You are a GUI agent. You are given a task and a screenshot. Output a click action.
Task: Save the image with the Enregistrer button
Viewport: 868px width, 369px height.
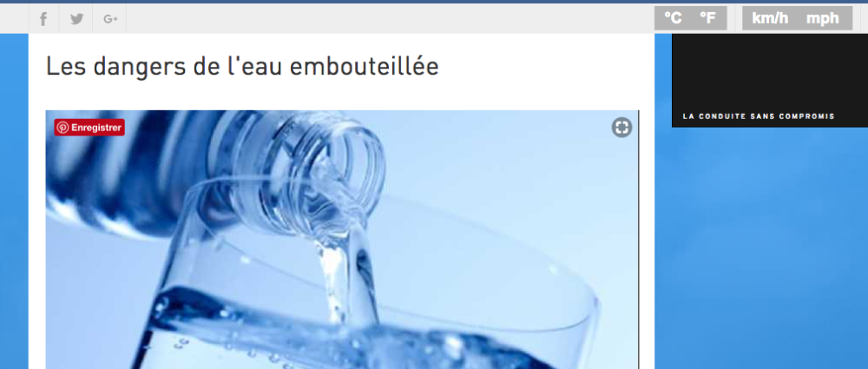coord(89,128)
